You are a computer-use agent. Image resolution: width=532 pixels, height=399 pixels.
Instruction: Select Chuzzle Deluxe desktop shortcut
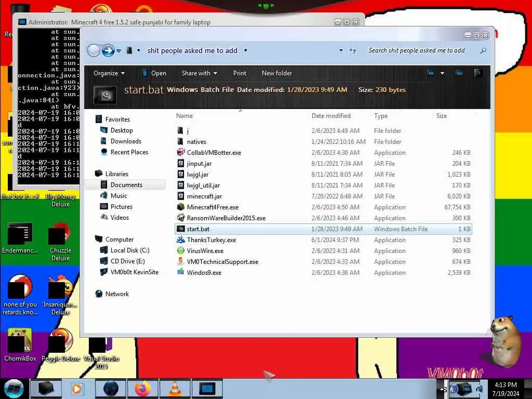[x=60, y=242]
